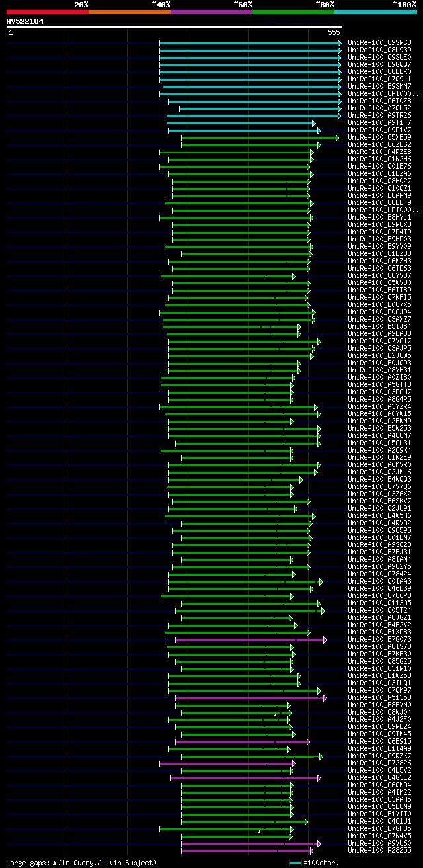Select label UniRef100_C8WJ04
The width and height of the screenshot is (423, 868).
(379, 713)
